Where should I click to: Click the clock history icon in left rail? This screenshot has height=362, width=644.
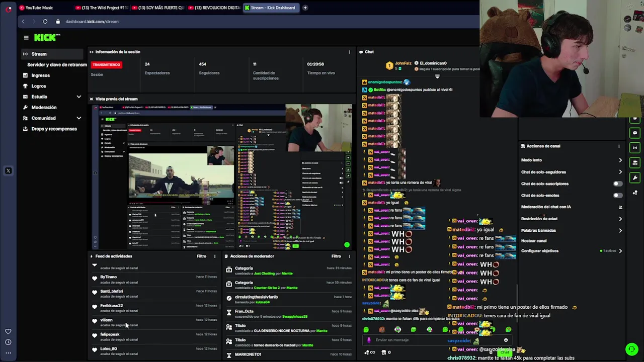coord(8,342)
